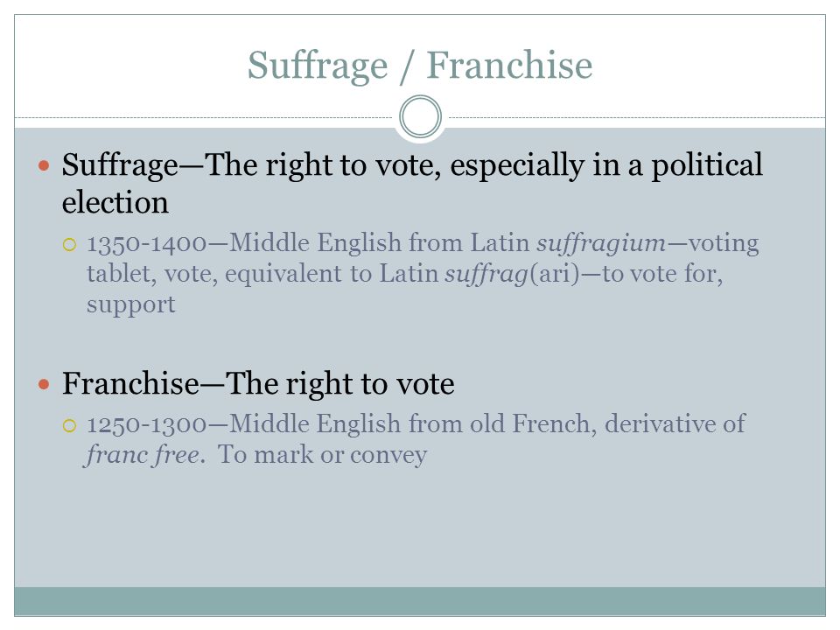Click the italic text 'suffrag' before (ari)

coord(486,275)
